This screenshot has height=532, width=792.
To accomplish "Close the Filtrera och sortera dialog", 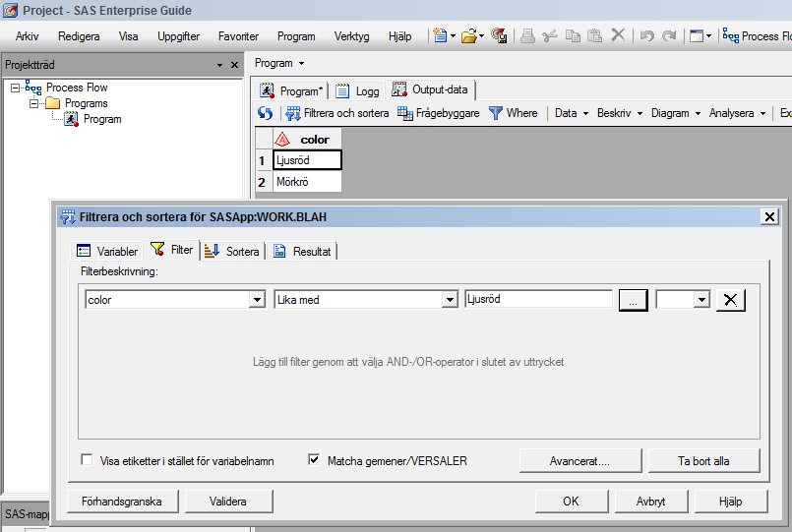I will [769, 217].
